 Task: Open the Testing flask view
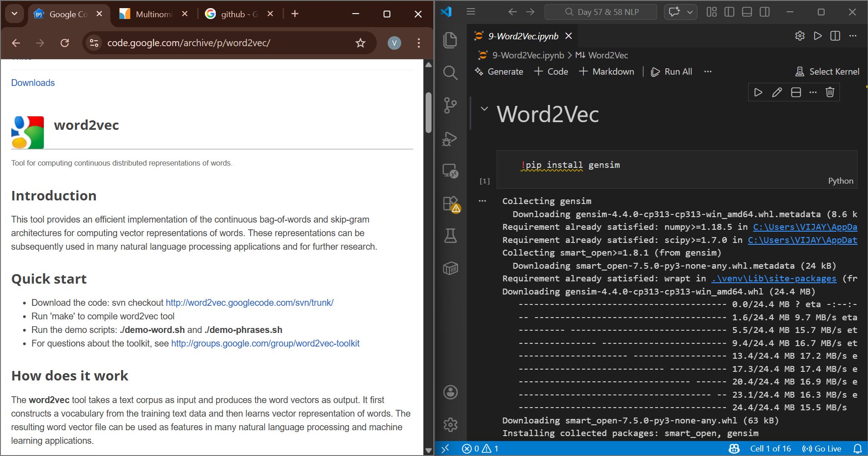point(450,236)
